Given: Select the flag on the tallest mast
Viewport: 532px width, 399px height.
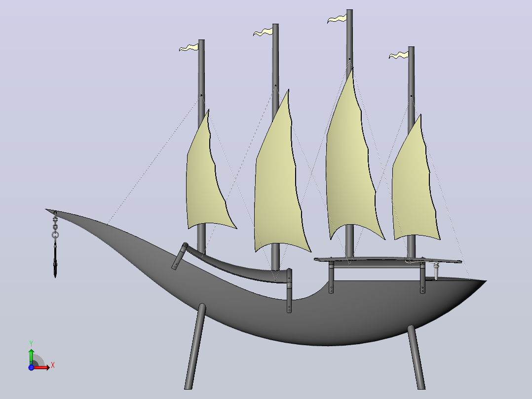Looking at the screenshot, I should point(337,19).
